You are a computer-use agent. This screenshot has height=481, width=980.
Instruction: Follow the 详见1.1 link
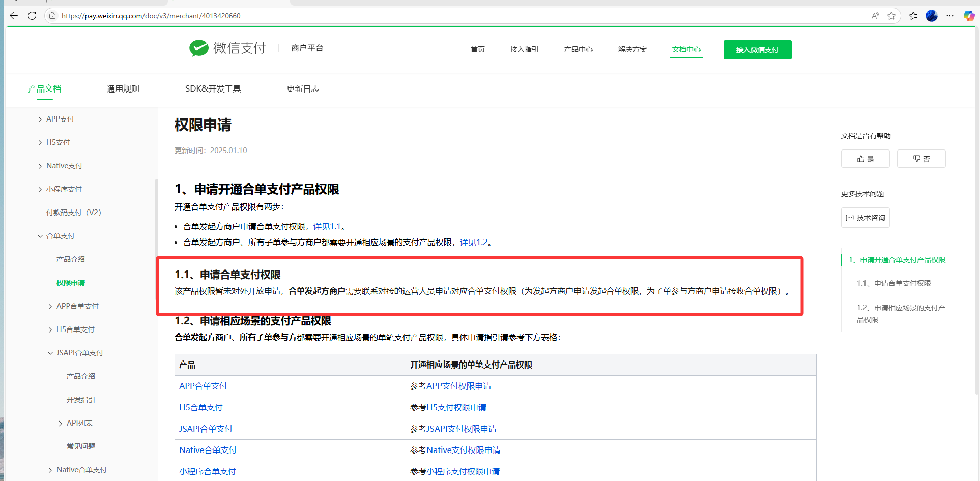[327, 227]
